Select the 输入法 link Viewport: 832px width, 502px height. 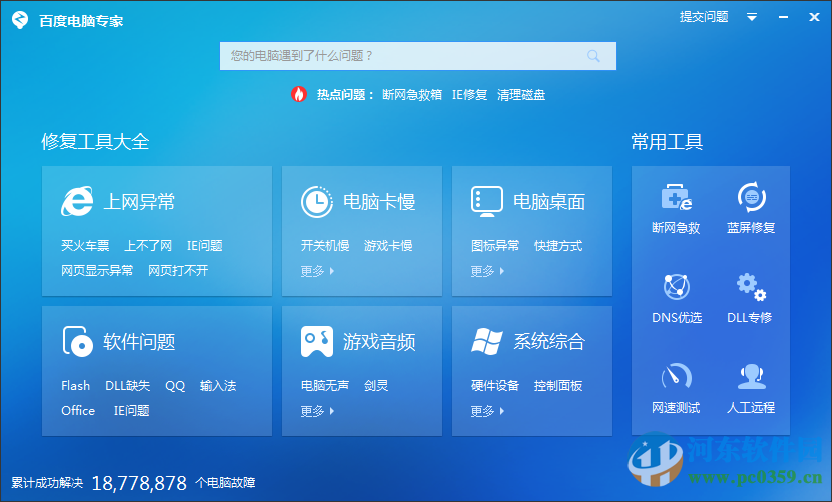point(218,386)
